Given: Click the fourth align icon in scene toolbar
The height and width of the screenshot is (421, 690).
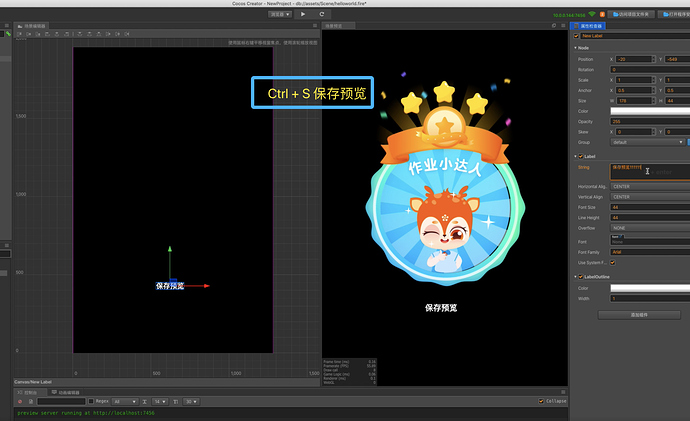Looking at the screenshot, I should pyautogui.click(x=48, y=34).
